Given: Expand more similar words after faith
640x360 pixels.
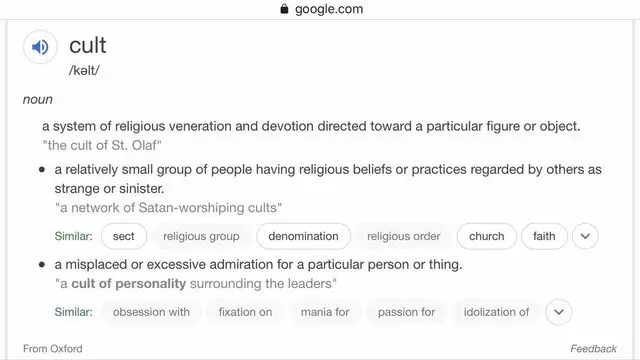Looking at the screenshot, I should (x=585, y=236).
